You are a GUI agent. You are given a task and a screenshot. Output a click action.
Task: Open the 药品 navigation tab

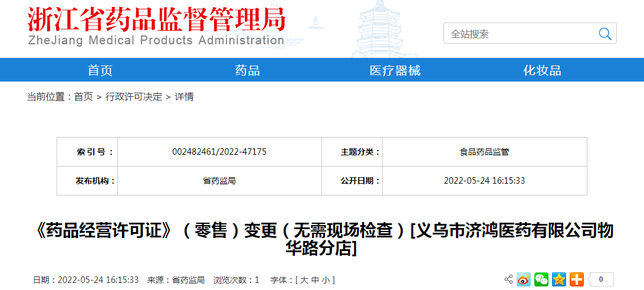click(x=247, y=70)
